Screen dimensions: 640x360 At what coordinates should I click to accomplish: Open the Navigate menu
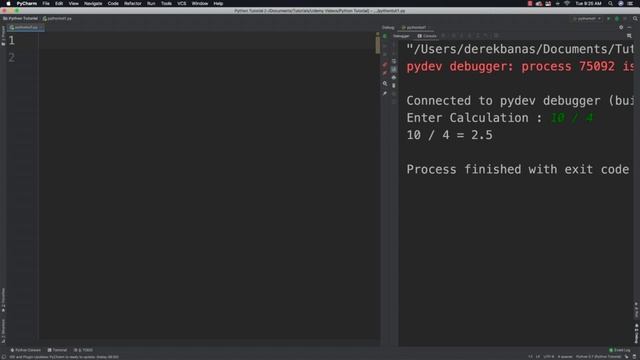point(93,3)
